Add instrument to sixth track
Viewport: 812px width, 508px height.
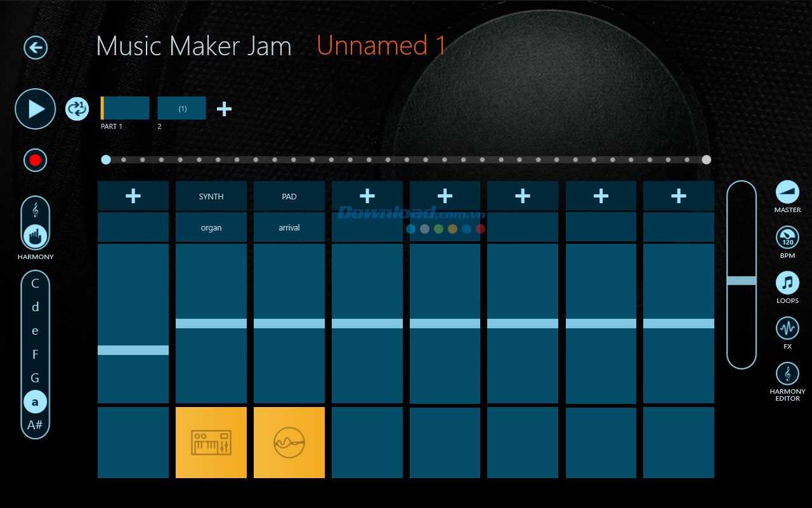523,196
